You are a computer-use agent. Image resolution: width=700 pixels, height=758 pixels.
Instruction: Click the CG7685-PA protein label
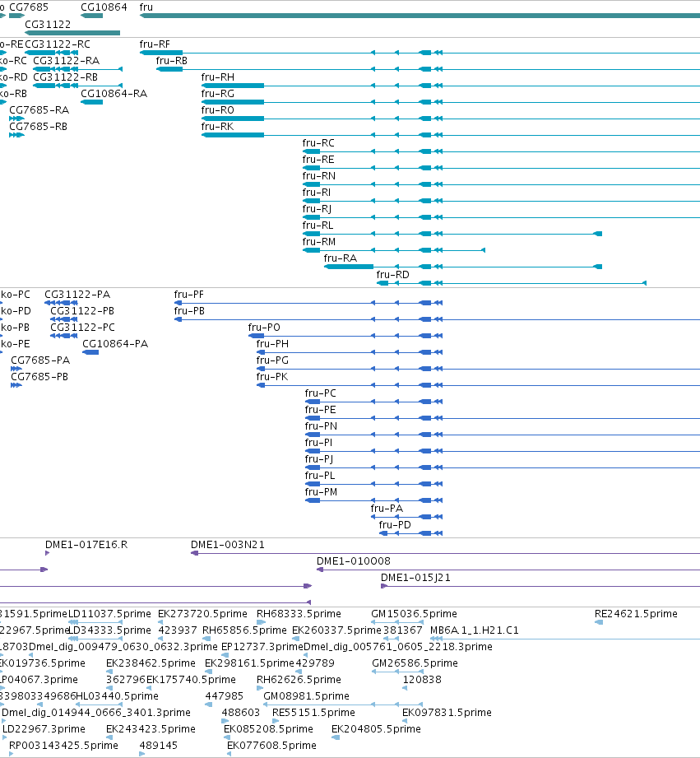click(40, 360)
